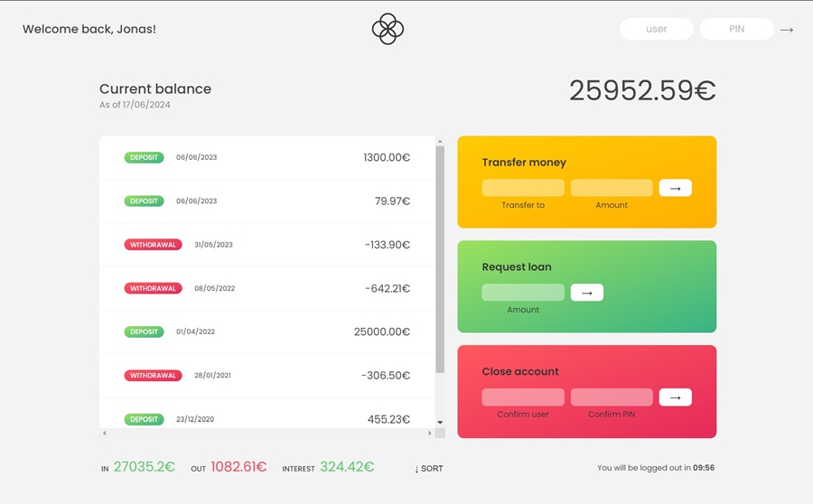Screen dimensions: 813x504
Task: Focus the PIN login field
Action: point(737,29)
